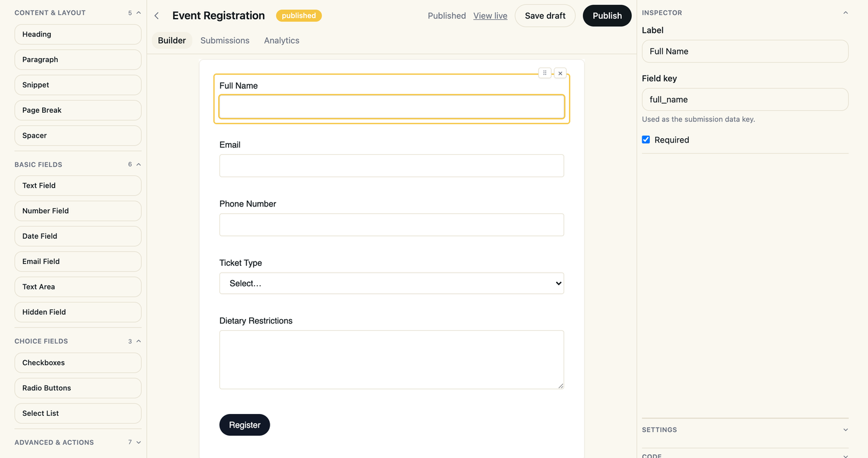The height and width of the screenshot is (458, 868).
Task: Click the Register button in the form
Action: tap(245, 425)
